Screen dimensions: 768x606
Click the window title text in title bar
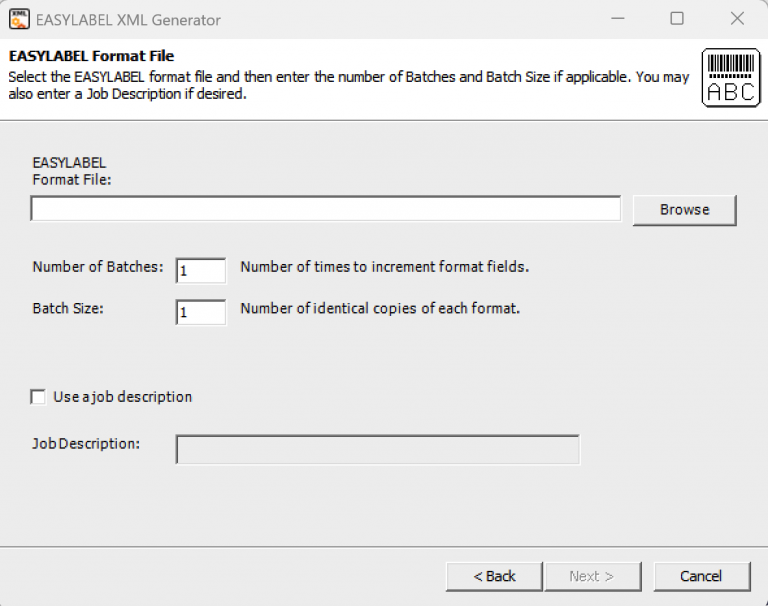[130, 20]
